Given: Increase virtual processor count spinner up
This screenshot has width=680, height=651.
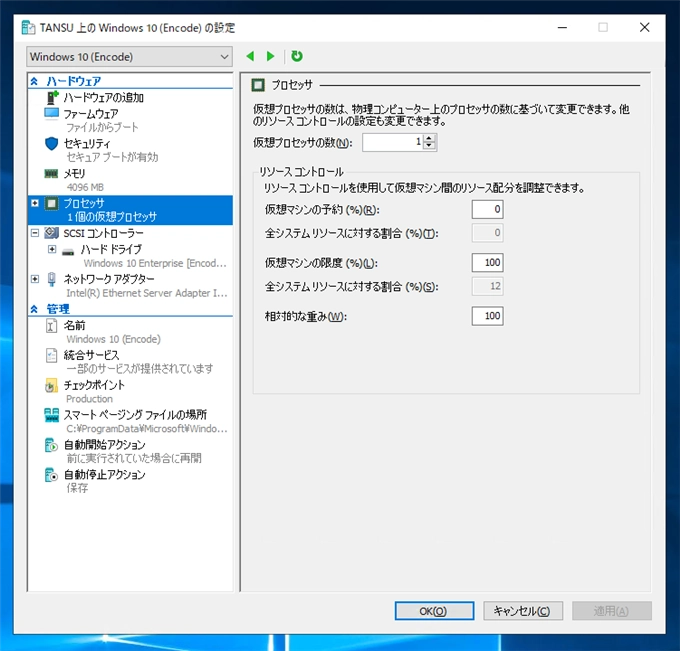Looking at the screenshot, I should (x=429, y=138).
